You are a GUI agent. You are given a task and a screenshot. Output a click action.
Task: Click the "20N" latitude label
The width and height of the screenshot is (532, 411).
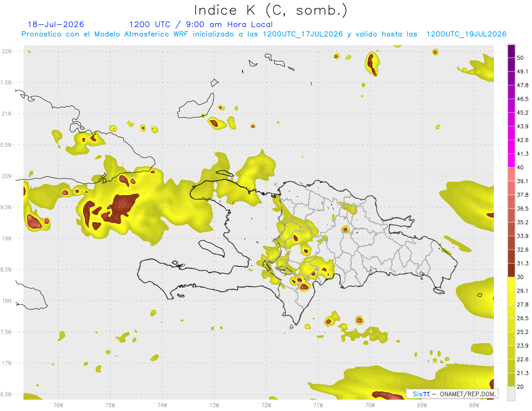tap(7, 176)
